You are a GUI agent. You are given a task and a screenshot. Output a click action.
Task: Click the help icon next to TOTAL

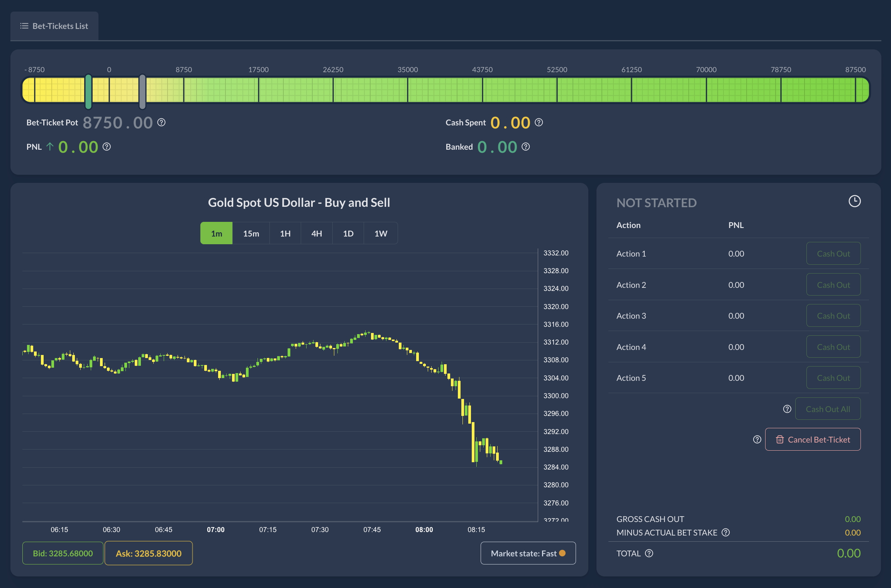click(649, 553)
